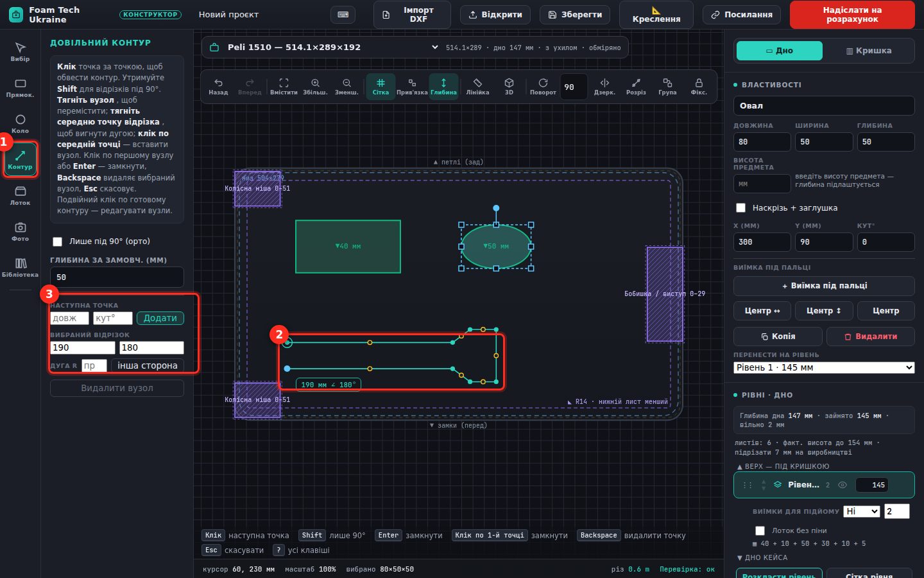Image resolution: width=924 pixels, height=578 pixels.
Task: Fit view with the Вмістити icon
Action: (x=284, y=87)
